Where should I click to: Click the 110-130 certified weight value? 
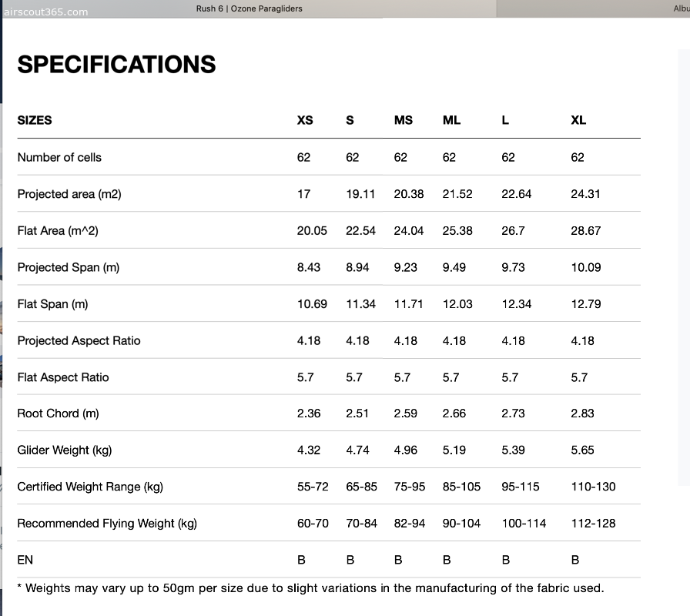click(593, 487)
